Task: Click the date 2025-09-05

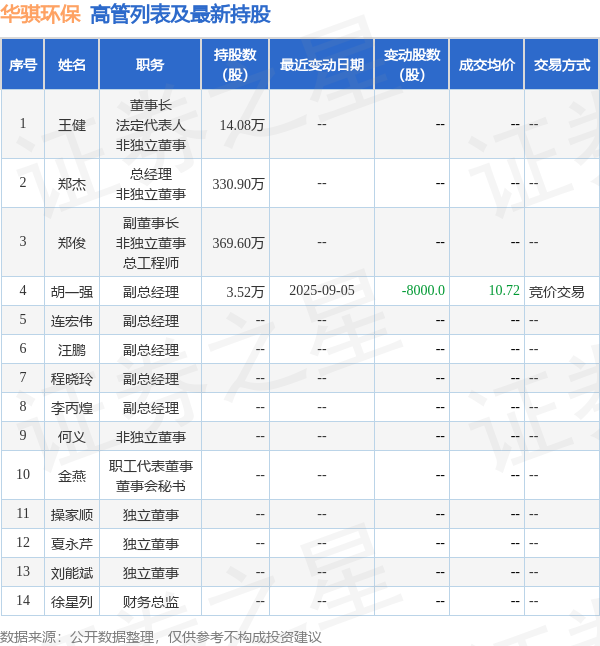Action: (x=322, y=290)
